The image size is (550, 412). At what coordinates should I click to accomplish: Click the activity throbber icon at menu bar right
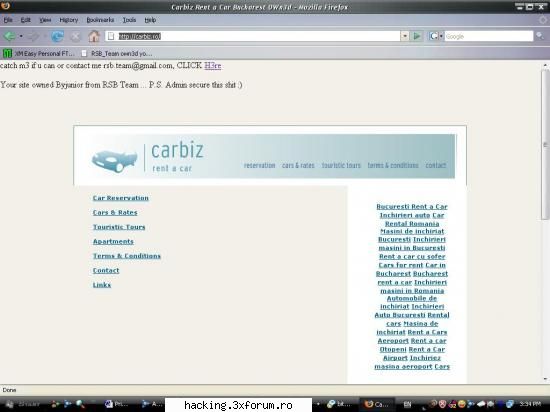pyautogui.click(x=543, y=20)
